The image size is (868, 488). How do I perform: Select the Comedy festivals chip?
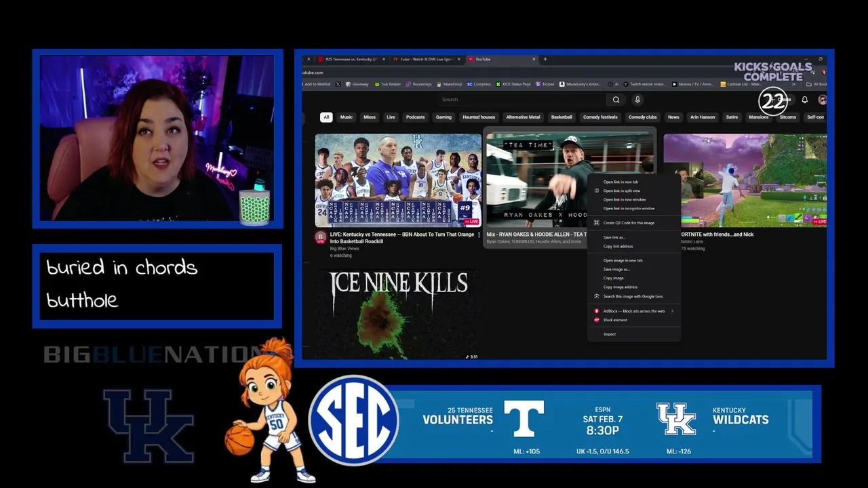tap(600, 117)
